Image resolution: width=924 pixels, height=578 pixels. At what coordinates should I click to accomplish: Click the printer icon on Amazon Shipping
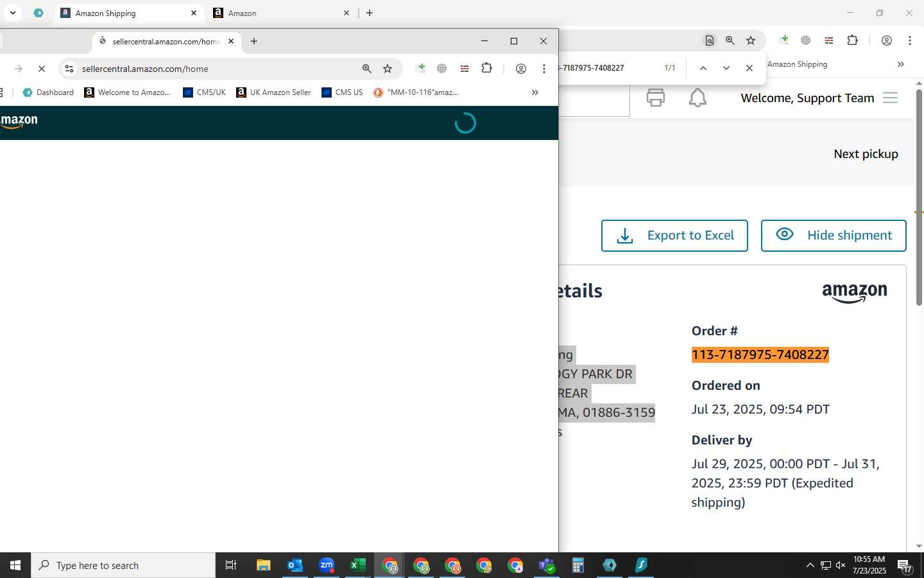point(656,98)
